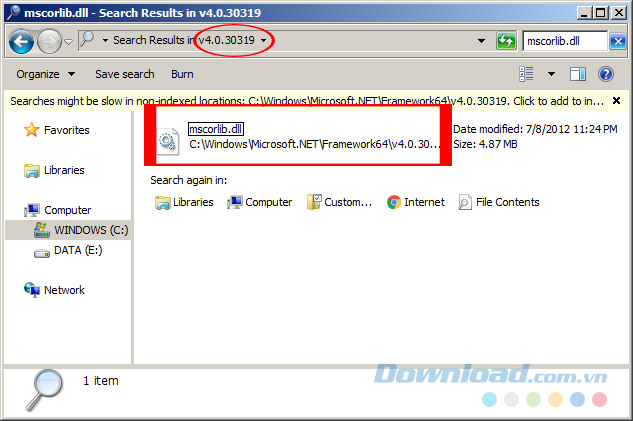
Task: Click the Libraries icon under Search again in
Action: (x=163, y=203)
